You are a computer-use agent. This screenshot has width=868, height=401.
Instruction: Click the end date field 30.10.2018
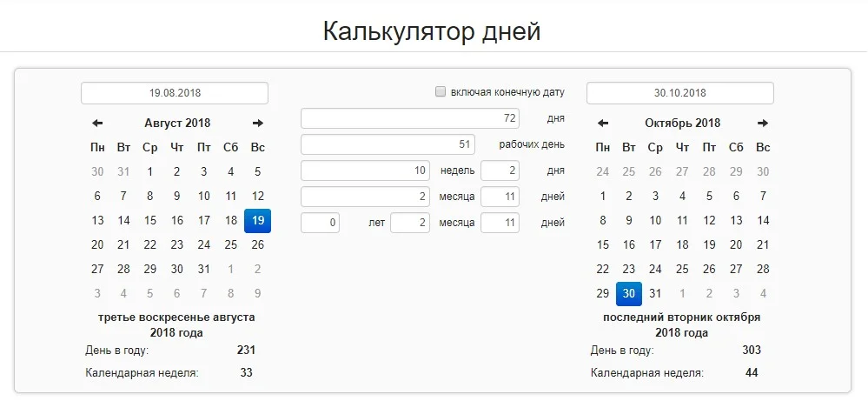[x=680, y=93]
